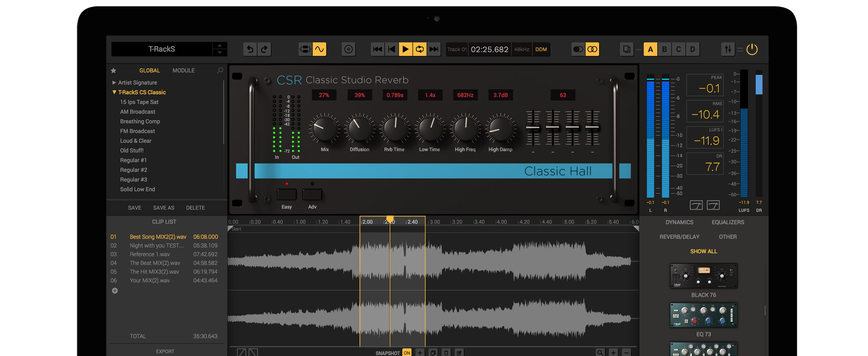The width and height of the screenshot is (868, 356).
Task: Show REVERB/DELAY modules category
Action: tap(680, 237)
